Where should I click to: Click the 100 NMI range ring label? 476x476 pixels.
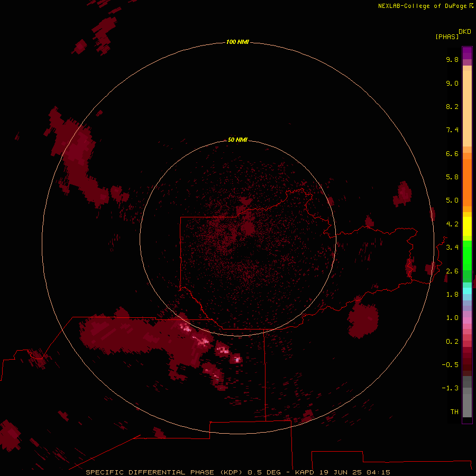[x=237, y=42]
